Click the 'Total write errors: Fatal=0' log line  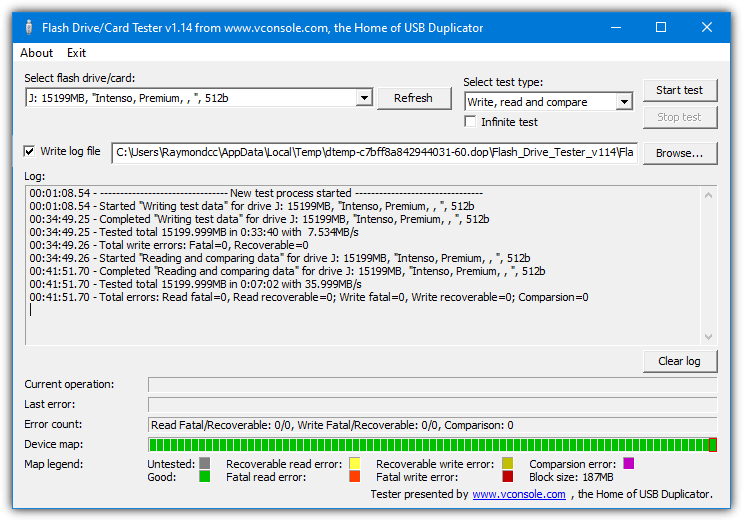(169, 245)
